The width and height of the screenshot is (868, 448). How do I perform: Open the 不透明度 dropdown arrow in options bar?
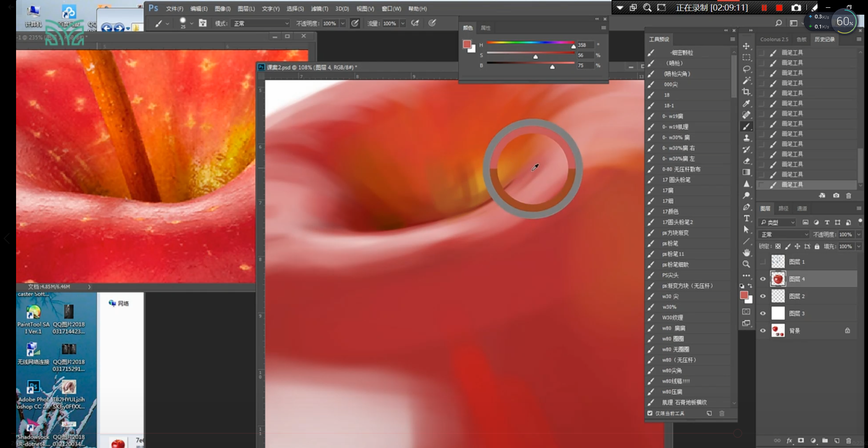(x=342, y=23)
